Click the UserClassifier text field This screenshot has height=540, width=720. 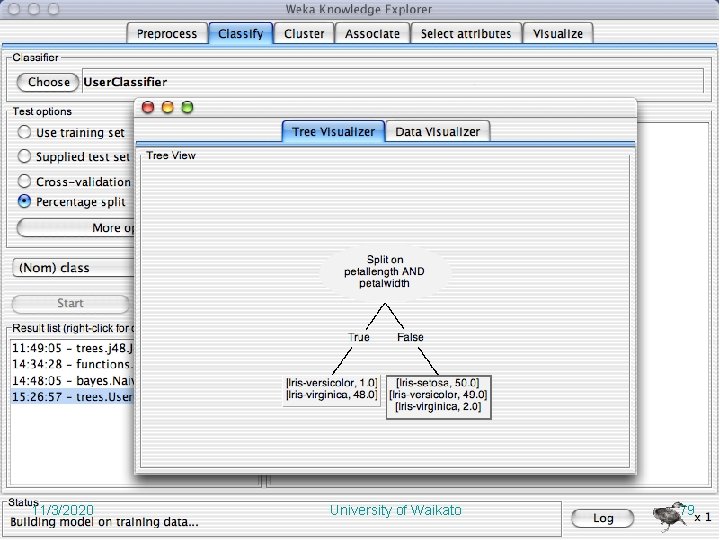(x=393, y=82)
